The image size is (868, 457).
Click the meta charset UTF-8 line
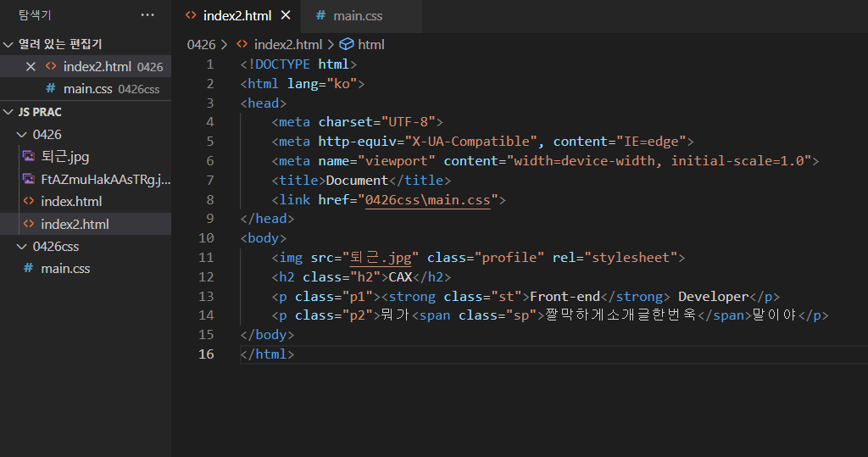point(357,122)
